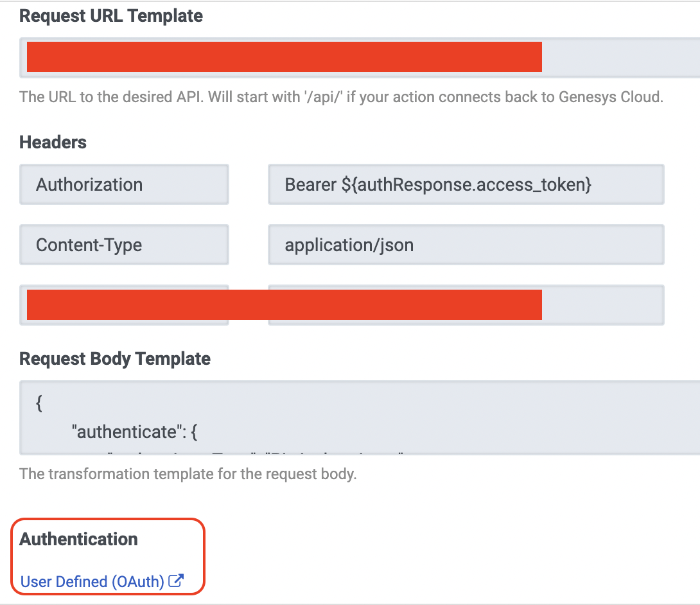
Task: Click the opening curly brace in request body
Action: click(39, 404)
